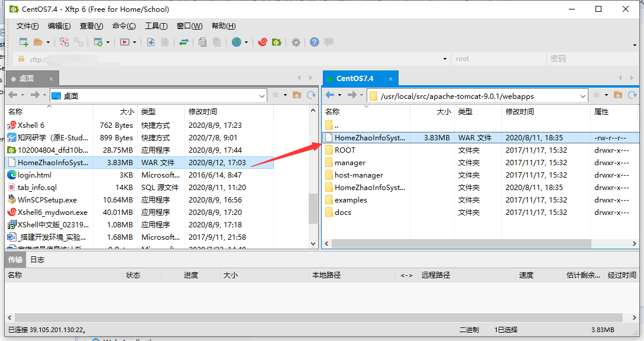Click the root username field

click(498, 59)
